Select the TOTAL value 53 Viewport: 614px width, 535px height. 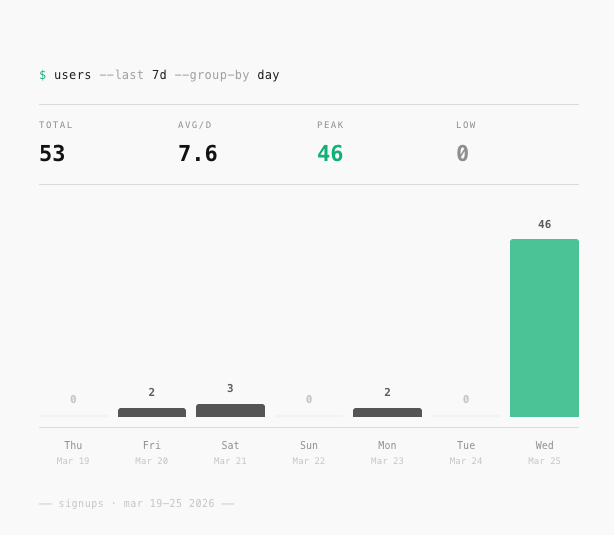point(52,153)
